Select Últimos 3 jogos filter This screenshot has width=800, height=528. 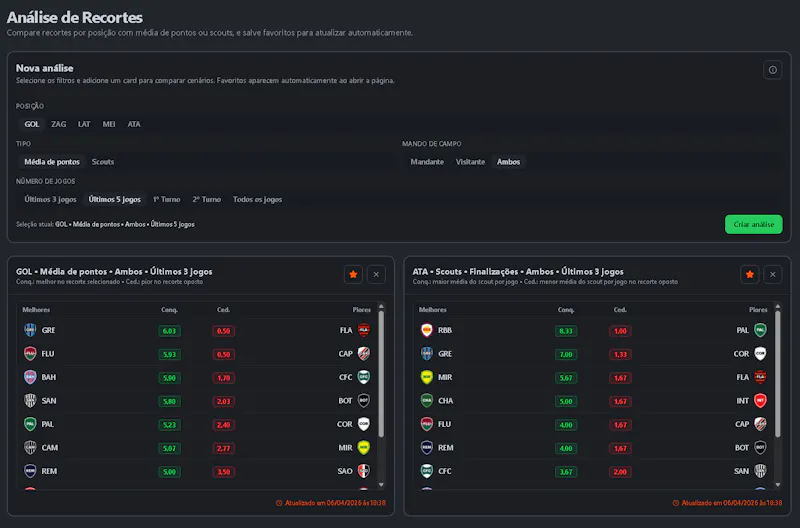click(50, 199)
